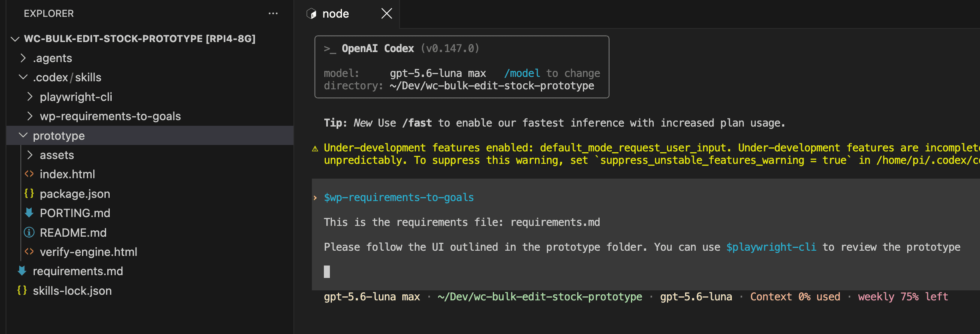
Task: Click the Codex prompt chevron icon
Action: click(x=330, y=49)
